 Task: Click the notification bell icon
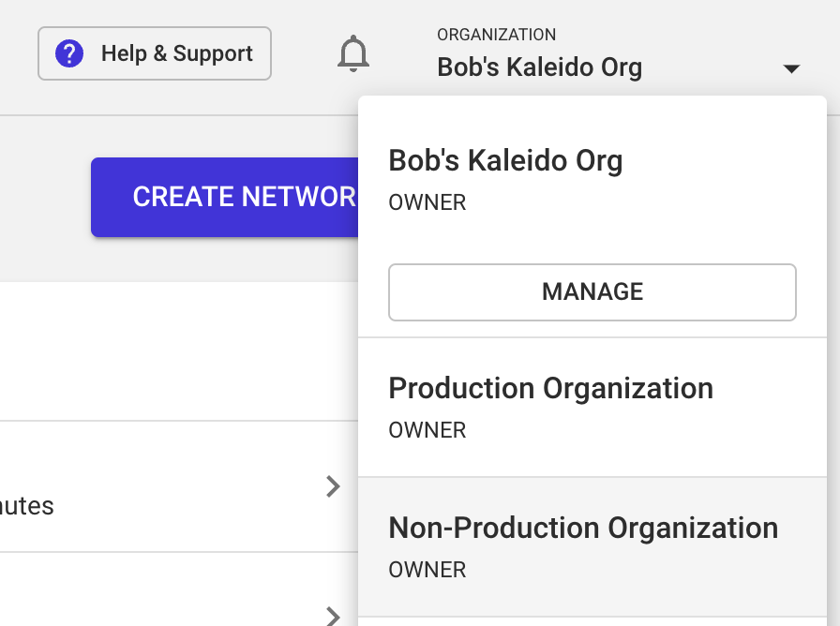pos(353,53)
